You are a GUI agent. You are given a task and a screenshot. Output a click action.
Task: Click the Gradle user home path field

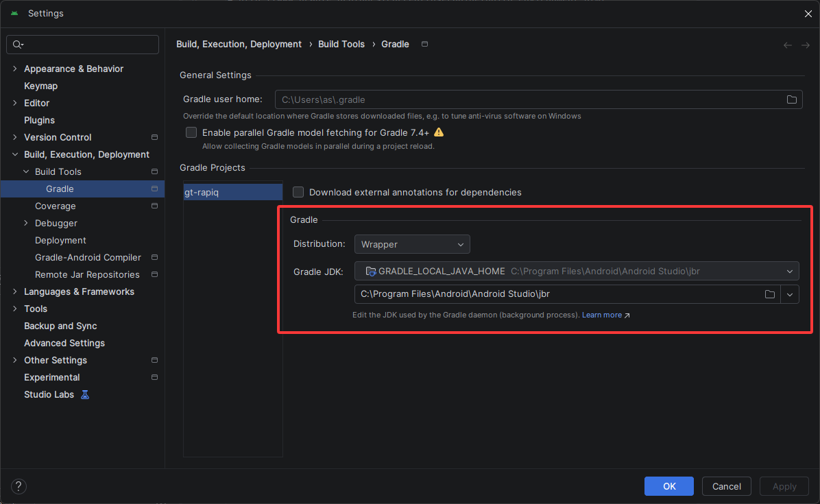tap(539, 99)
